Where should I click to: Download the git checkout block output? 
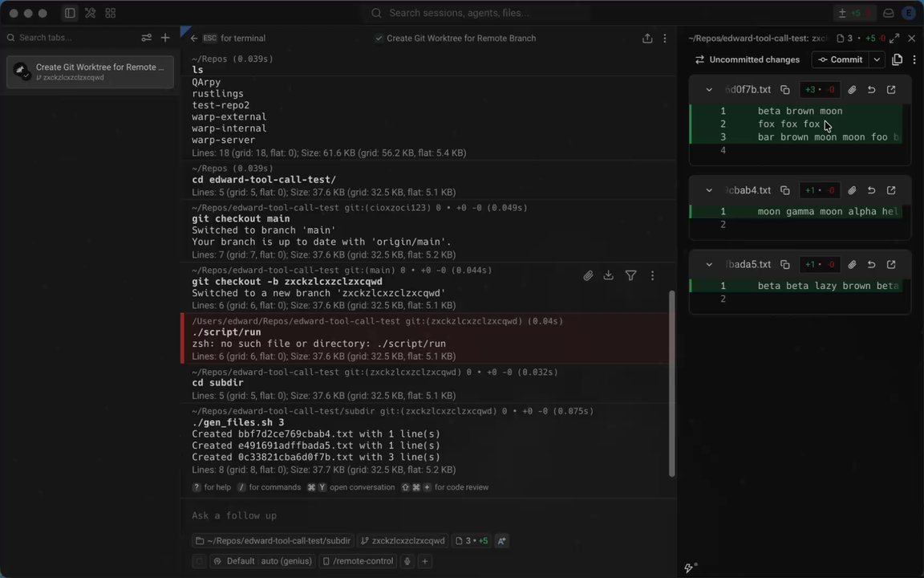(608, 275)
